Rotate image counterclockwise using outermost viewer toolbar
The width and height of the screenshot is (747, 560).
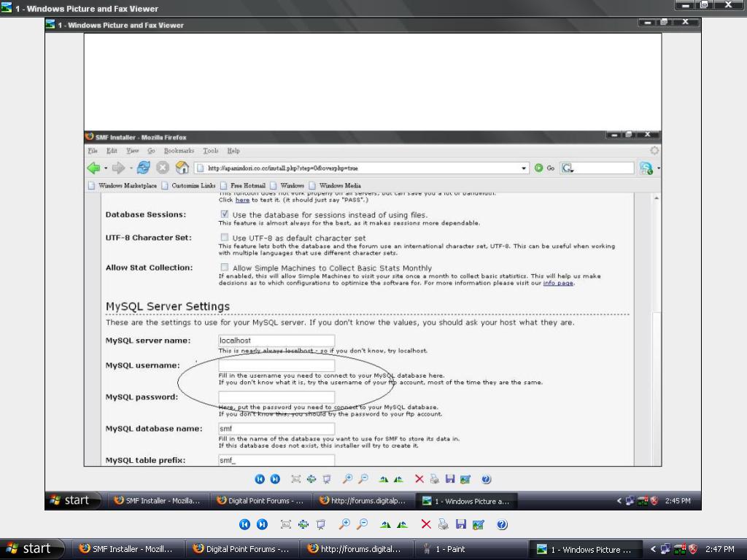402,525
